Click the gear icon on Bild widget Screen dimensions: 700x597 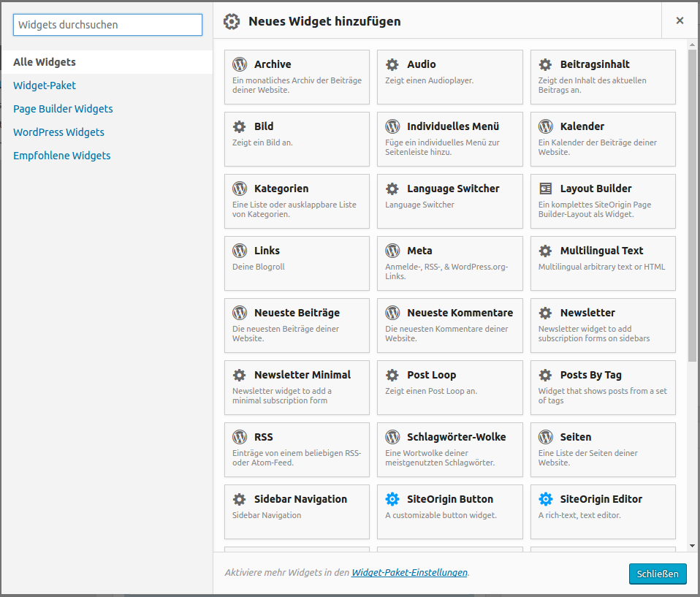(240, 126)
